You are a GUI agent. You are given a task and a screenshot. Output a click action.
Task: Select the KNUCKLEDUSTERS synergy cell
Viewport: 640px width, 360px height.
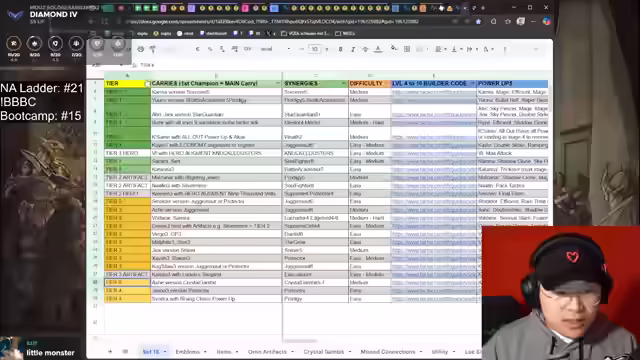(316, 153)
